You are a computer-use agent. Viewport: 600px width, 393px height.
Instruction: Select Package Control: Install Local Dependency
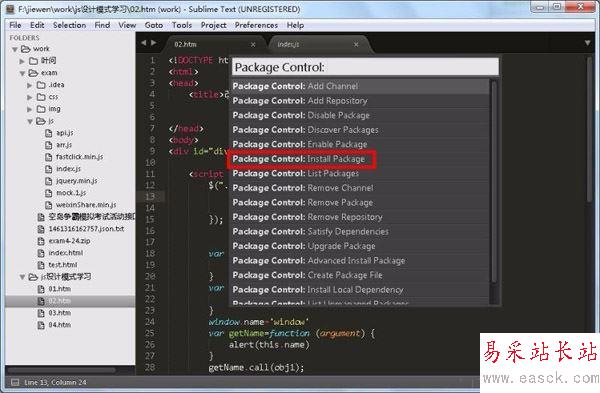tap(360, 290)
